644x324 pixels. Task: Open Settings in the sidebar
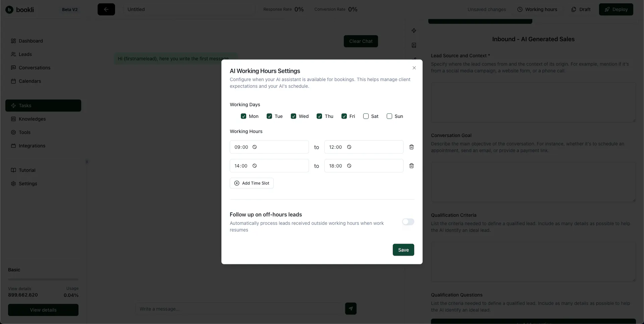tap(43, 184)
